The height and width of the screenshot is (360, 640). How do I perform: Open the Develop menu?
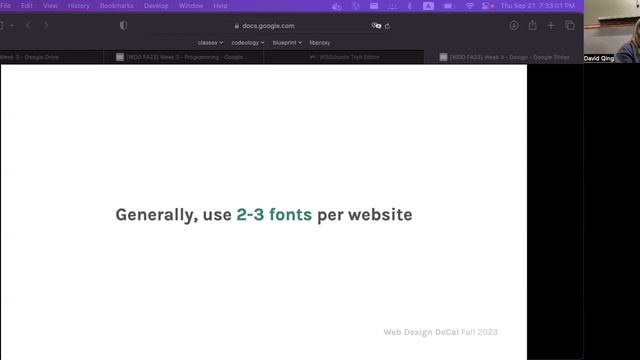point(156,6)
